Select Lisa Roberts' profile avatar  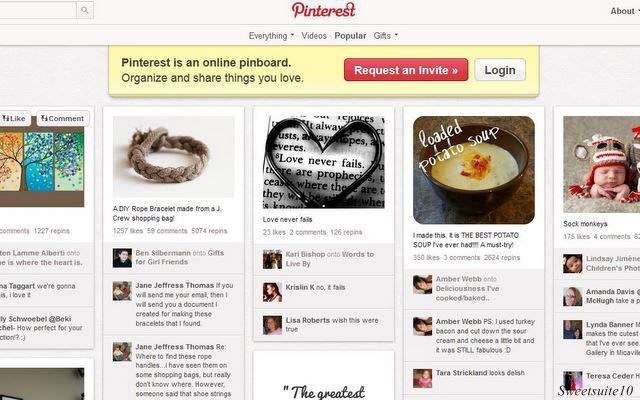coord(272,325)
